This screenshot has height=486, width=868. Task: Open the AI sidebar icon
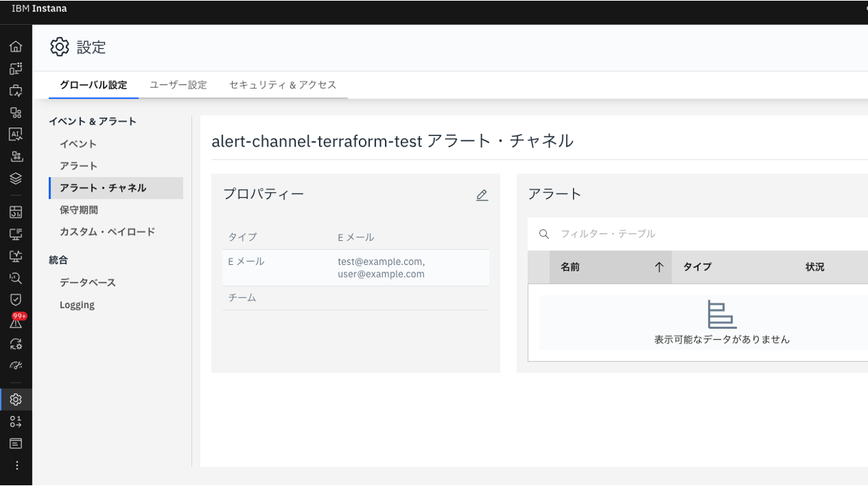[x=16, y=134]
